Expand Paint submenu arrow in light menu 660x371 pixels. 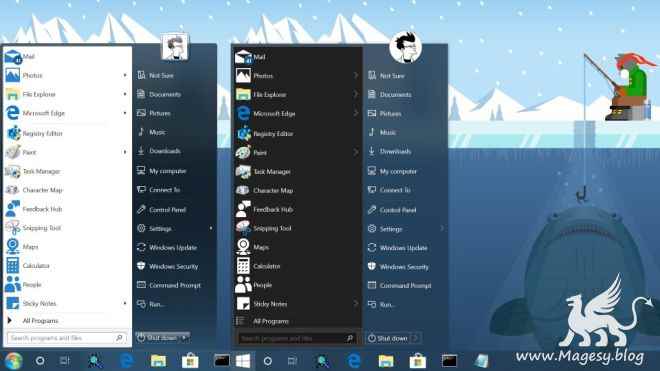click(125, 152)
